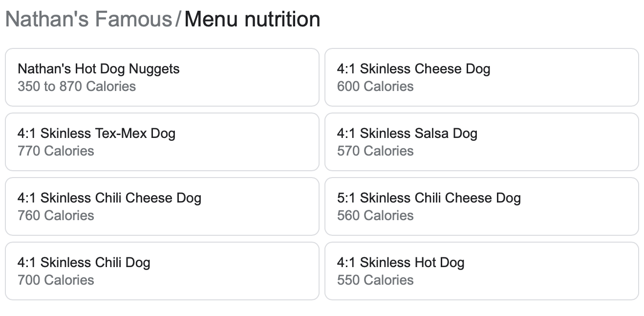Click the Menu nutrition heading
Screen dimensions: 644x316
[252, 20]
